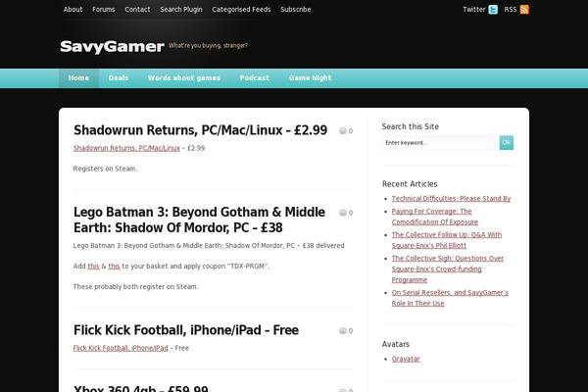The image size is (588, 392).
Task: Click second 'this' basket link
Action: click(x=114, y=266)
